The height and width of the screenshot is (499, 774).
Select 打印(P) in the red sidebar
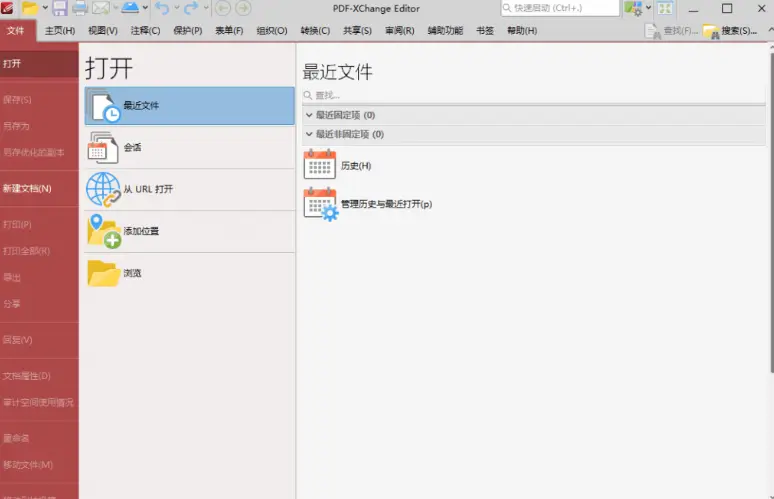39,225
